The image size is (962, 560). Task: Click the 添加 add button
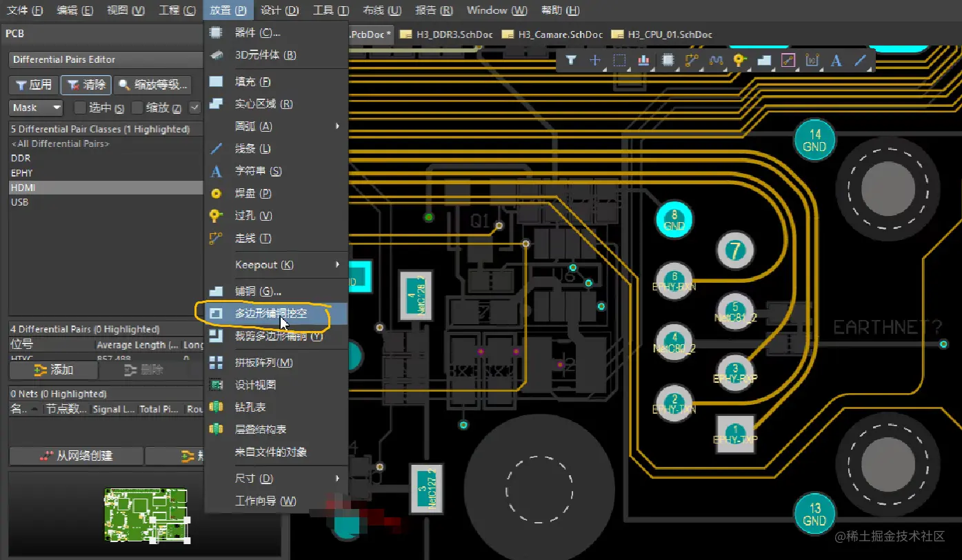tap(53, 370)
